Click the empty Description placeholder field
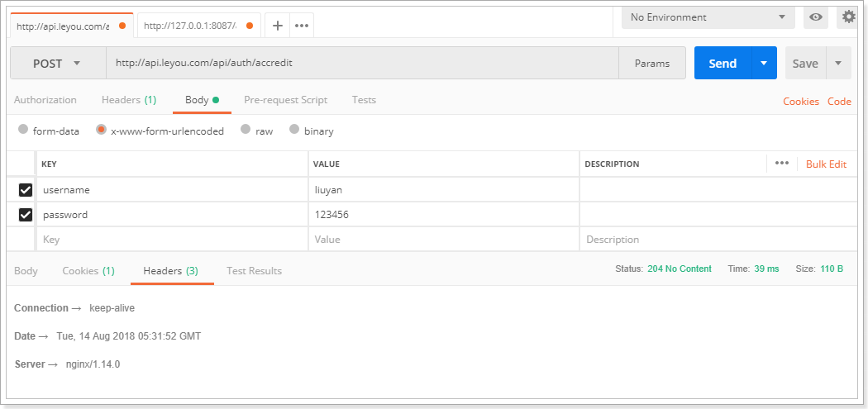 click(x=718, y=239)
